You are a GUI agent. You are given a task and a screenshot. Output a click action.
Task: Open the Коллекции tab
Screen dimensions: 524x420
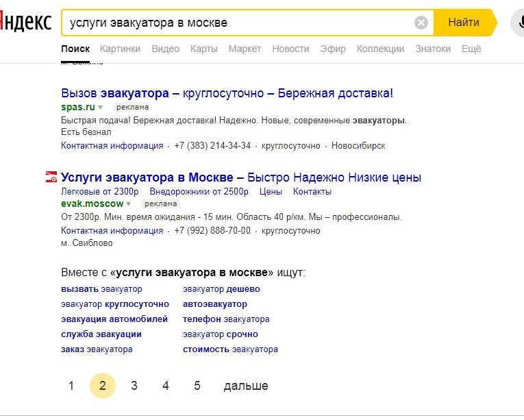(x=380, y=49)
